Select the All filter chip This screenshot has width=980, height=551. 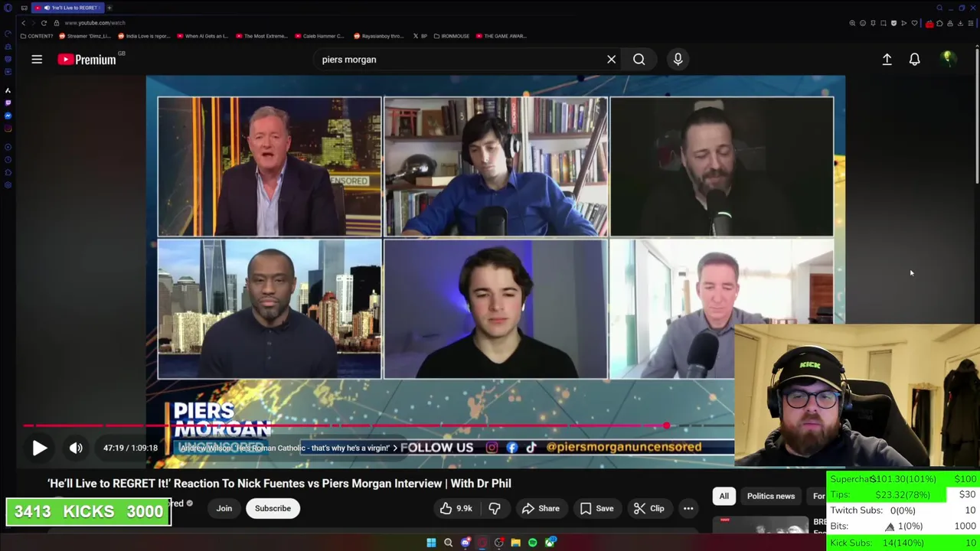coord(724,496)
